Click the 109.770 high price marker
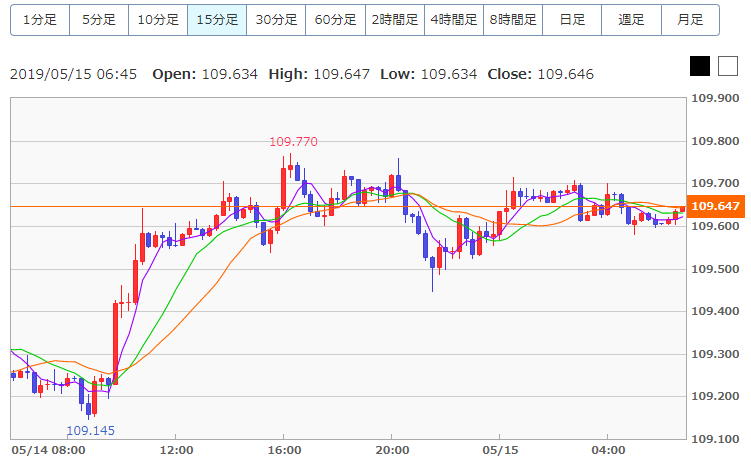This screenshot has height=462, width=751. [x=293, y=142]
